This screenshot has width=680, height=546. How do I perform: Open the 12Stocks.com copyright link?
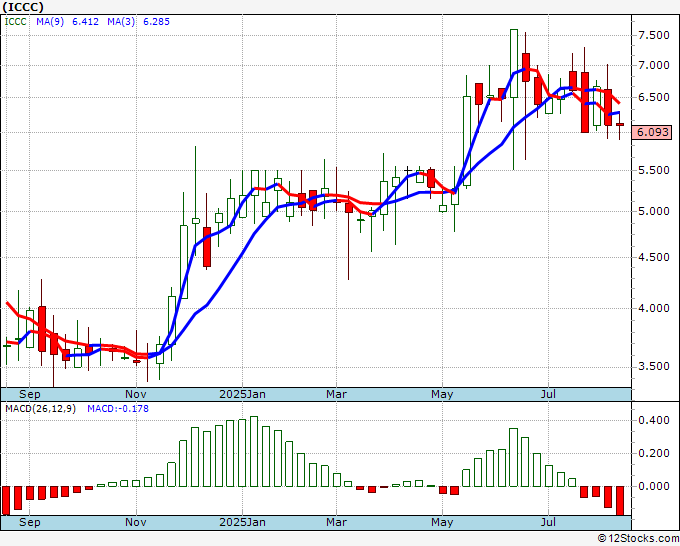pyautogui.click(x=638, y=539)
